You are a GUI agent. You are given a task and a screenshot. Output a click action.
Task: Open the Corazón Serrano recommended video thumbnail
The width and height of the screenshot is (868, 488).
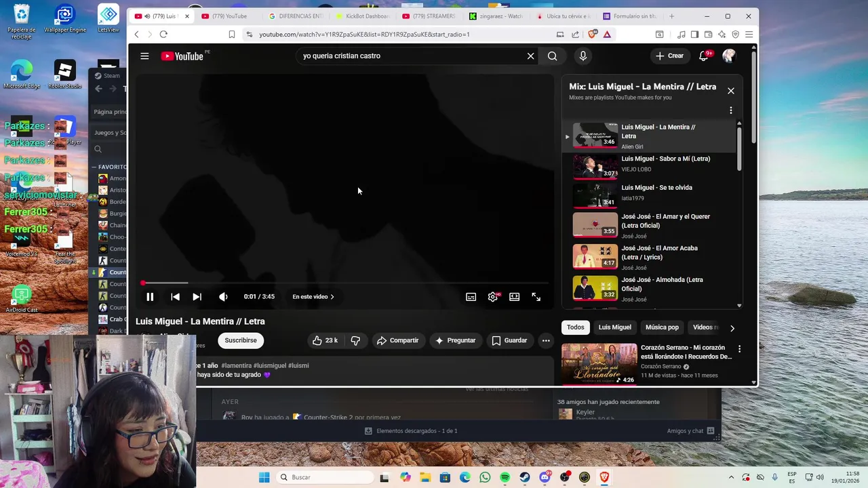tap(599, 364)
